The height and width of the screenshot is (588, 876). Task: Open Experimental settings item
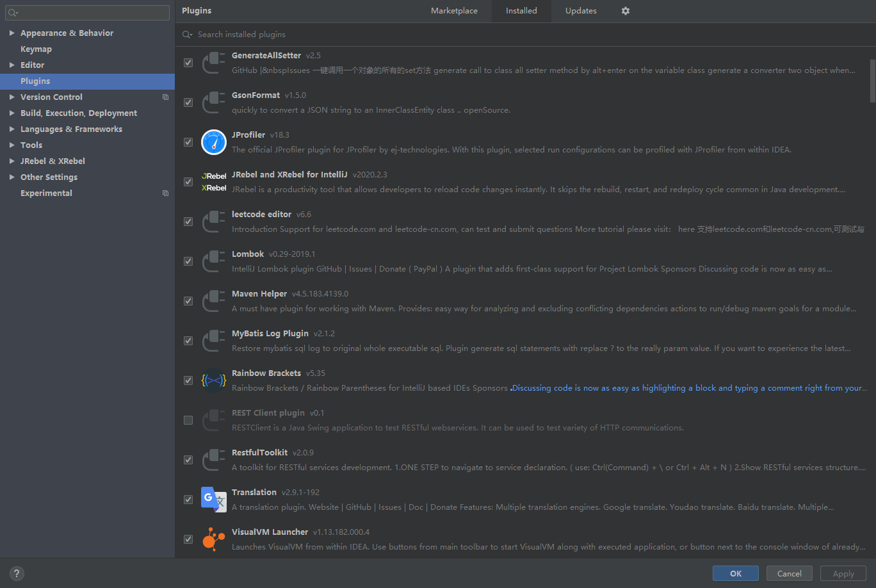87,193
